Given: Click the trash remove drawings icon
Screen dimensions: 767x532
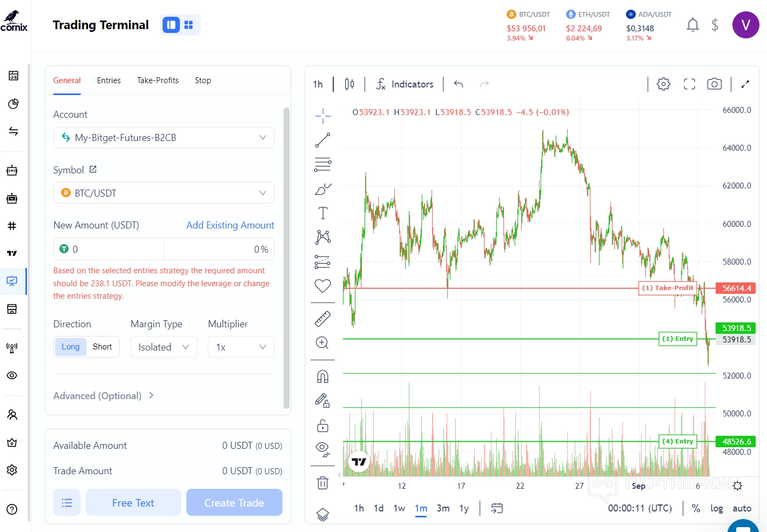Looking at the screenshot, I should (322, 483).
